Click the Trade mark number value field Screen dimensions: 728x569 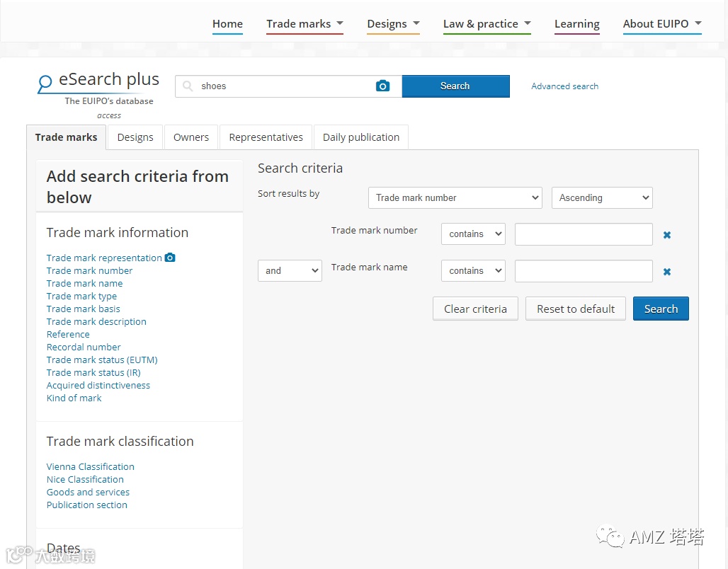pyautogui.click(x=583, y=234)
